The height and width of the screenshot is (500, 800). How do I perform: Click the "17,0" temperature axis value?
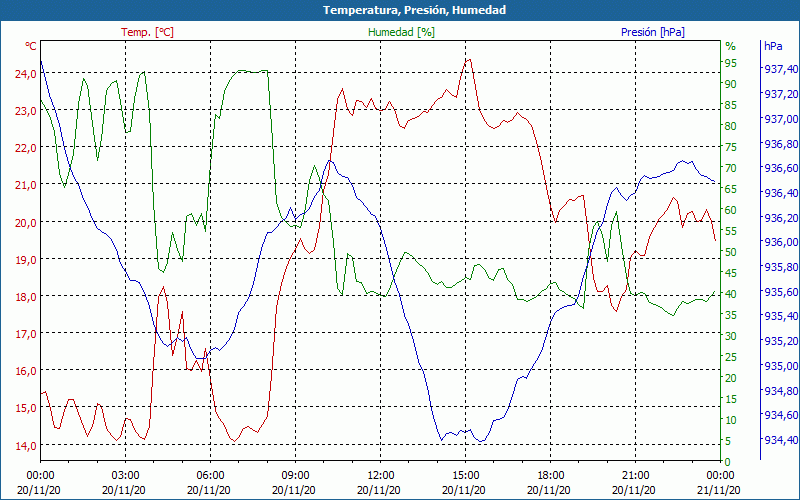point(26,334)
